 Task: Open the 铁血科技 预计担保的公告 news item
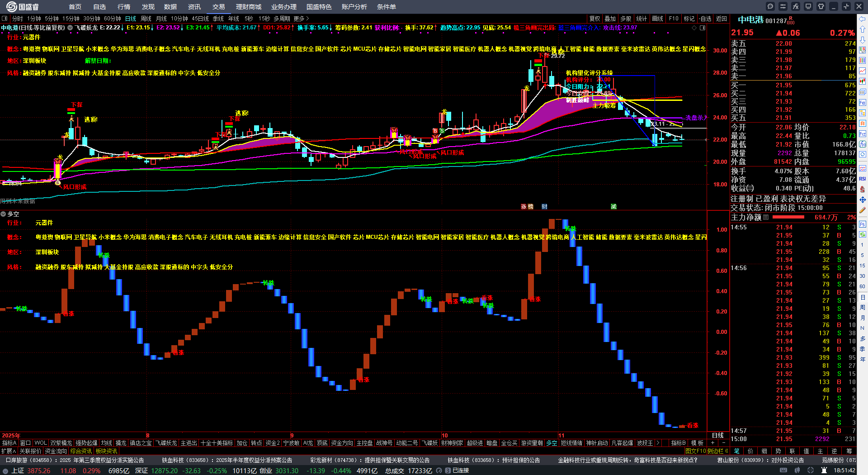(x=494, y=460)
